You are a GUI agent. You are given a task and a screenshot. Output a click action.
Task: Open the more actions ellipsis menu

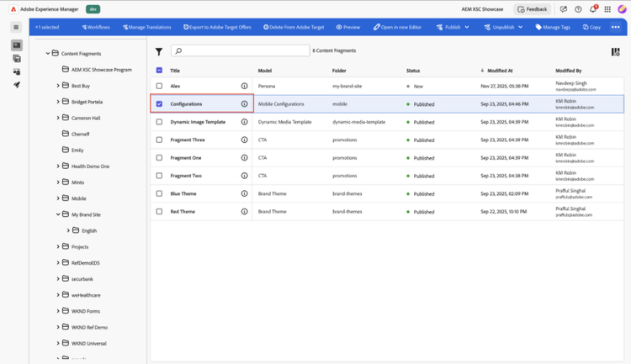[615, 27]
